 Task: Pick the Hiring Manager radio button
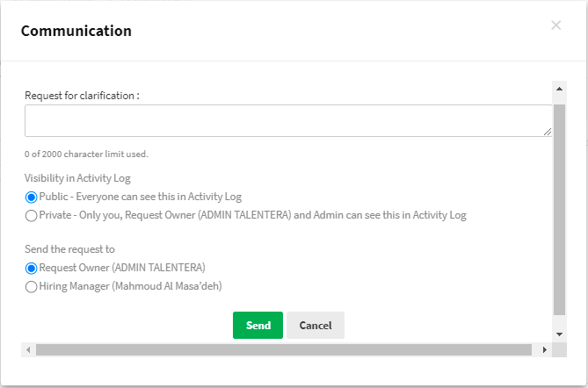click(x=32, y=286)
